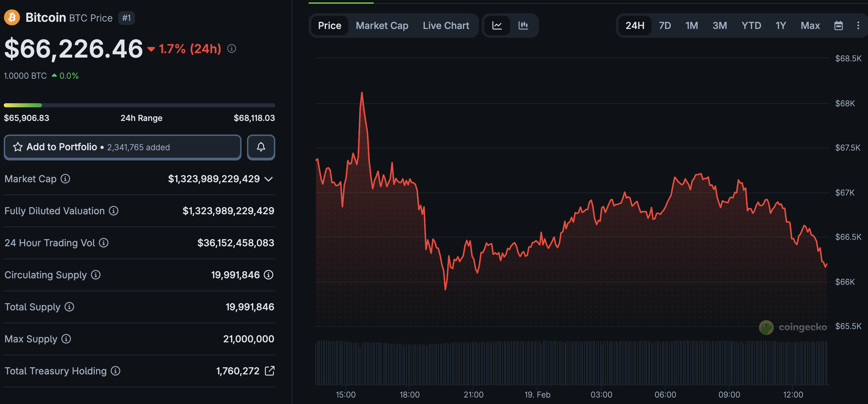The image size is (868, 404).
Task: Set chart range to 7D
Action: (x=665, y=26)
